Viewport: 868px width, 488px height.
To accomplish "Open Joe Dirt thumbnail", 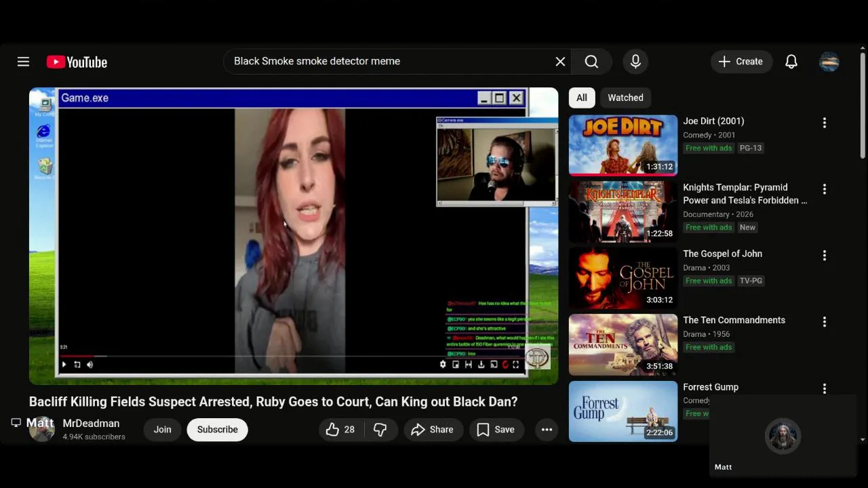I will [623, 145].
